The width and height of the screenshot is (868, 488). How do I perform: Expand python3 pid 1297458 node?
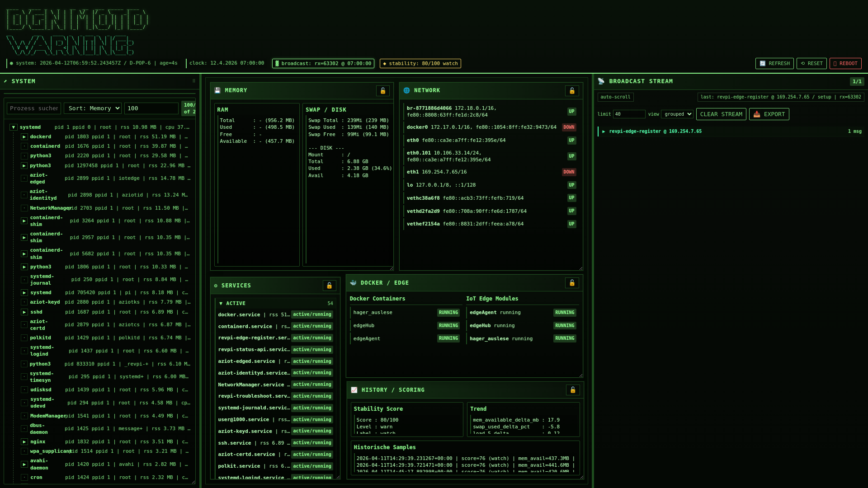coord(24,166)
